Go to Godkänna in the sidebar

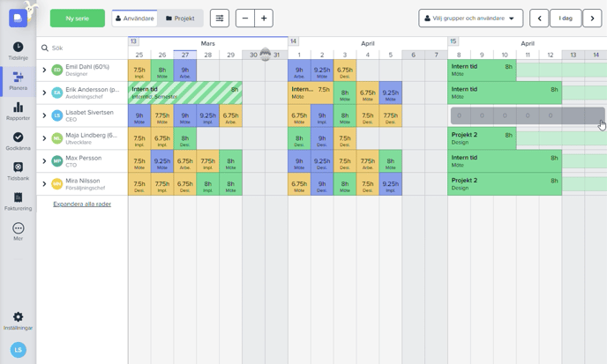pos(18,141)
